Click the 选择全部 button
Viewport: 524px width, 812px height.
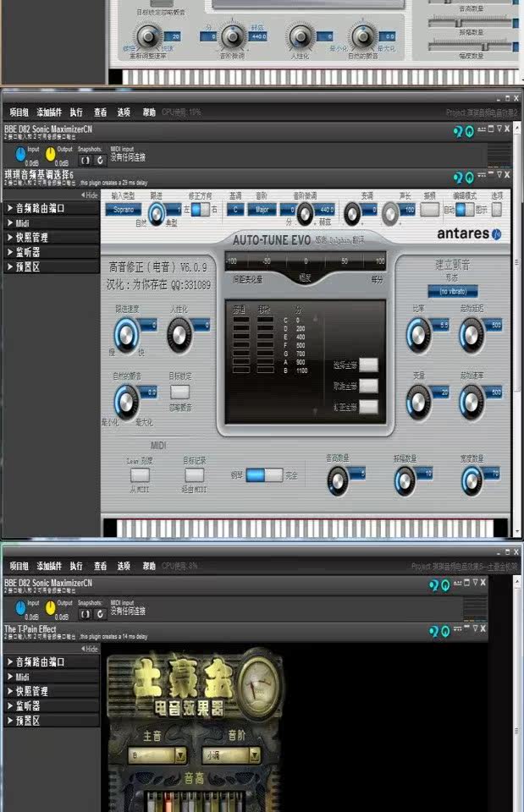click(x=368, y=365)
